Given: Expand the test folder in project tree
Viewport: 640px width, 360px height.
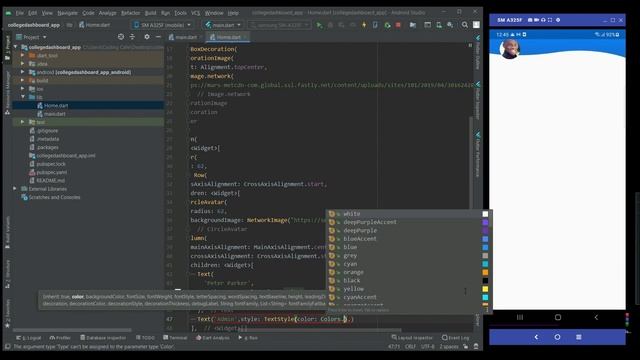Looking at the screenshot, I should coord(23,122).
